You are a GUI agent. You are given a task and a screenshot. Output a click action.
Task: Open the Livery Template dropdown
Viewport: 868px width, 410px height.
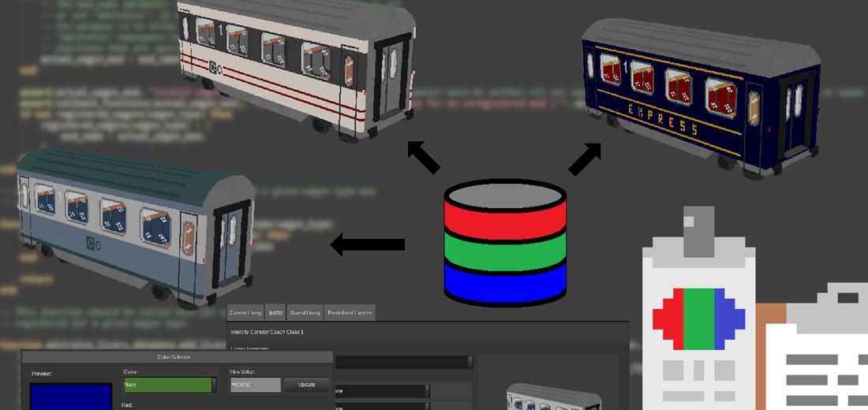(404, 362)
